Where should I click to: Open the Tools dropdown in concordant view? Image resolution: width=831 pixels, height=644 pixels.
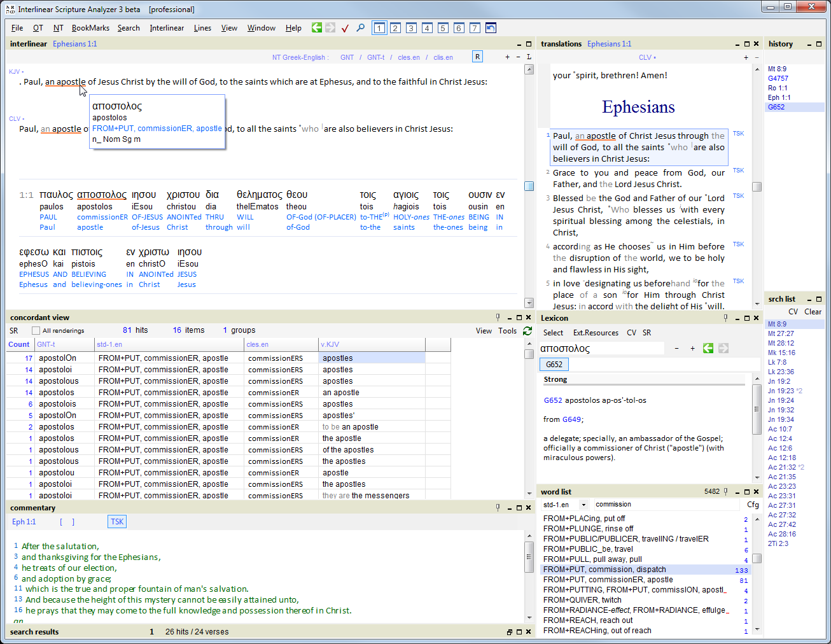click(507, 330)
